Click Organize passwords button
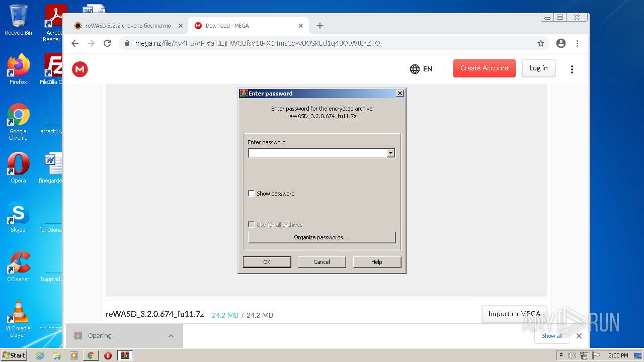This screenshot has height=362, width=644. point(322,237)
